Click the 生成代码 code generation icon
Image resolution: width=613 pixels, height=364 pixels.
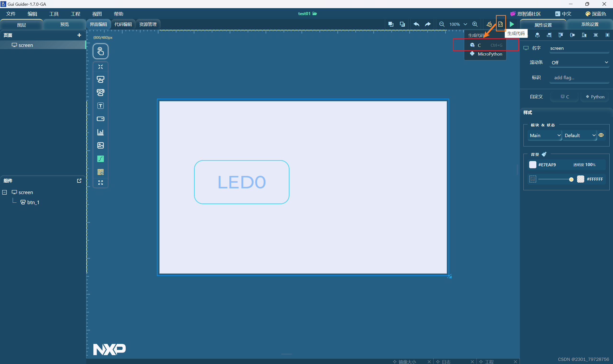(500, 24)
